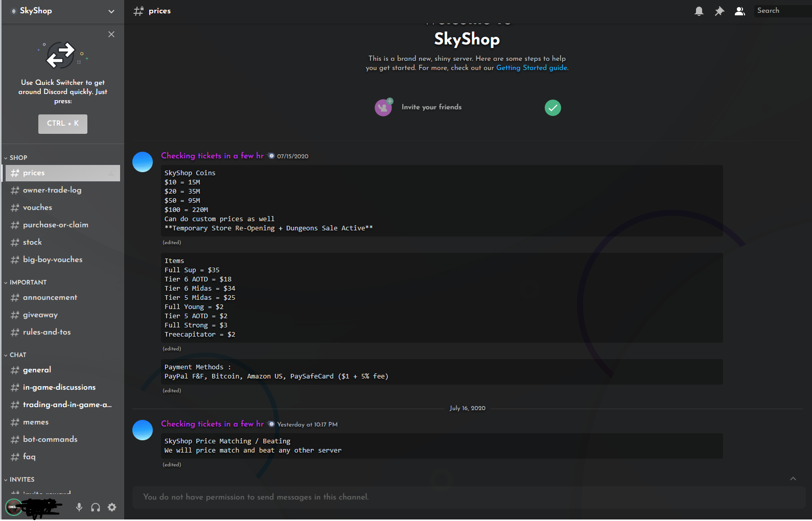Click the green completed checkmark
The width and height of the screenshot is (812, 521).
[x=552, y=108]
